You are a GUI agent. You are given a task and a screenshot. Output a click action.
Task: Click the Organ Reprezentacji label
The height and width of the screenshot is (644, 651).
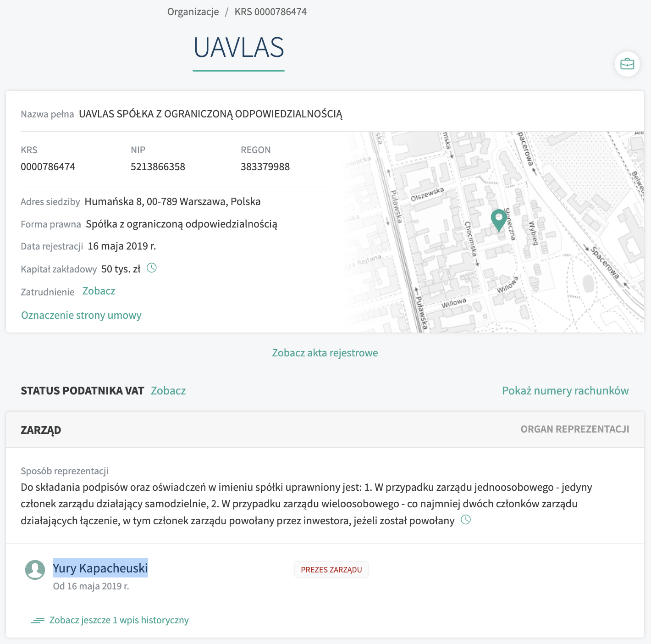click(x=575, y=429)
